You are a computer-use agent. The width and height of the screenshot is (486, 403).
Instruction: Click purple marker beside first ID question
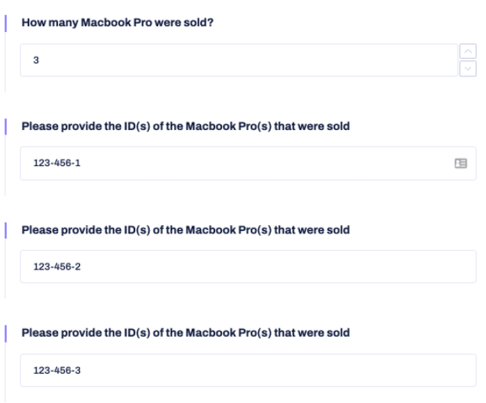coord(6,127)
